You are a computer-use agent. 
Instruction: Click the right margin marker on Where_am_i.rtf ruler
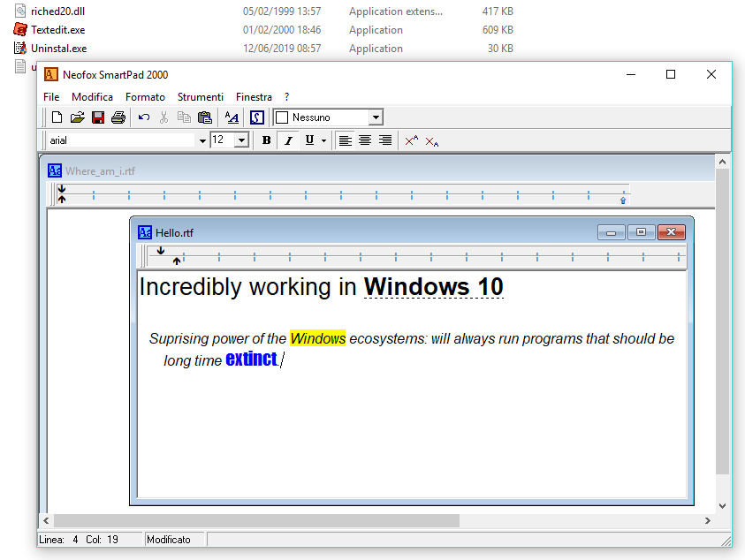623,201
